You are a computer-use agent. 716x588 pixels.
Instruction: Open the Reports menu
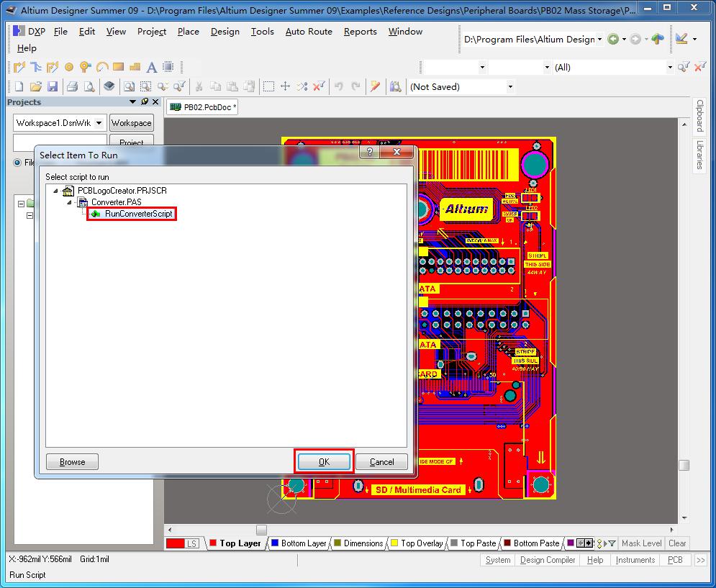[x=360, y=32]
